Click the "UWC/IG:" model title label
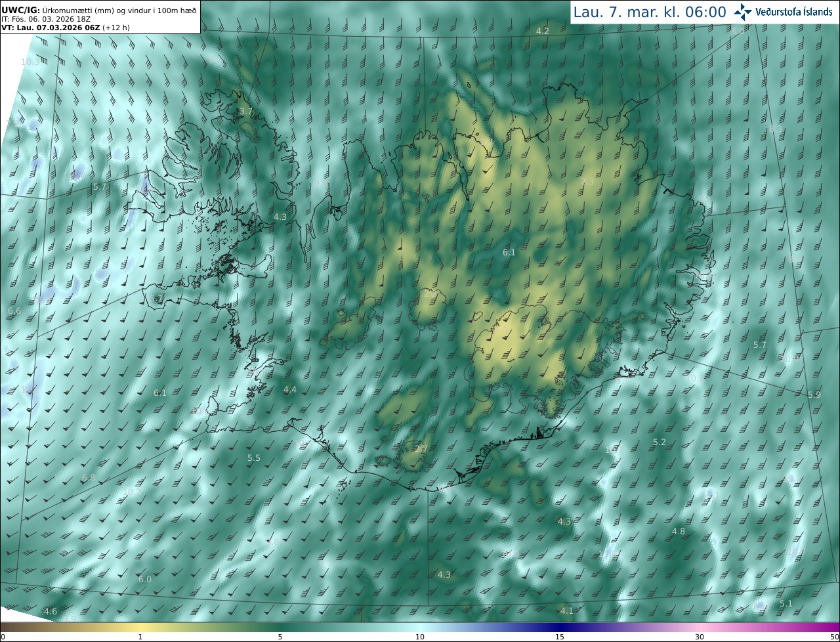The image size is (840, 642). (x=21, y=9)
